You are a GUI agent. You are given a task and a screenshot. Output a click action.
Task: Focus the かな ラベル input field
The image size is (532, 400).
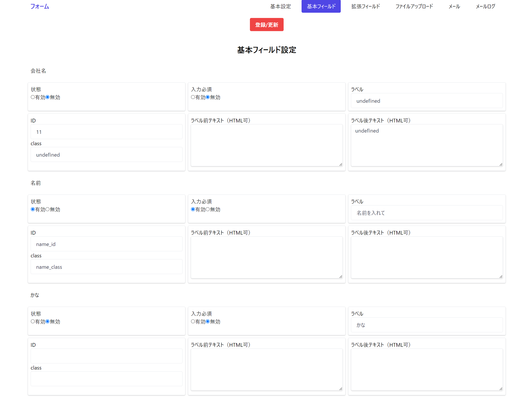point(427,325)
